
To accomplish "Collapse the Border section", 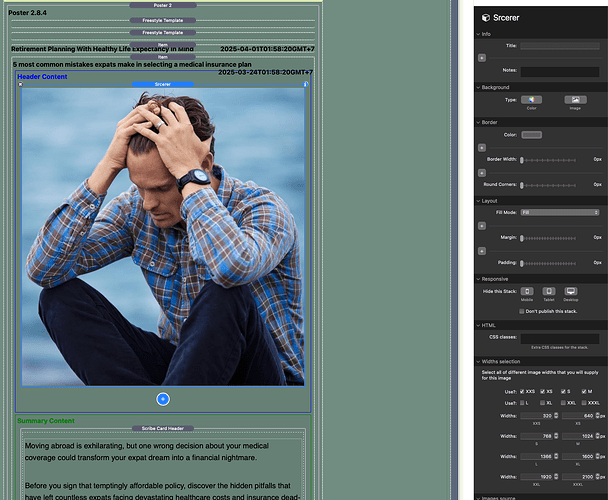I will click(x=478, y=122).
